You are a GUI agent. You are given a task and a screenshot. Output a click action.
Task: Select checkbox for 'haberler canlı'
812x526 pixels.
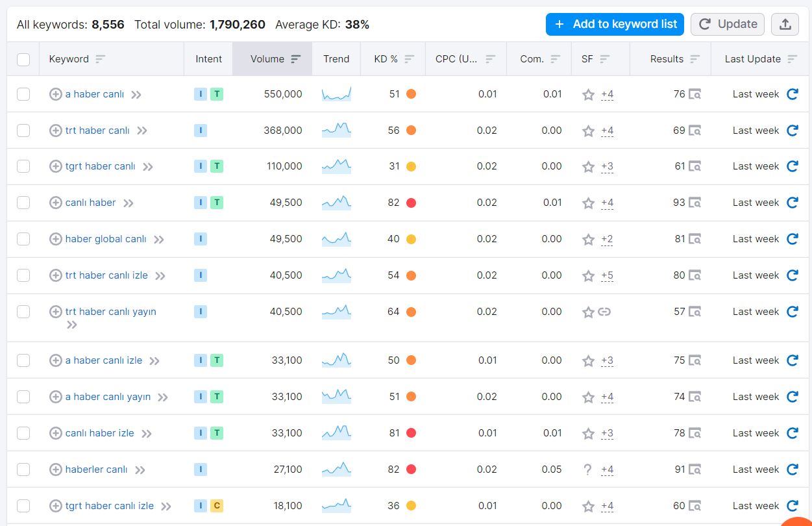pyautogui.click(x=23, y=470)
